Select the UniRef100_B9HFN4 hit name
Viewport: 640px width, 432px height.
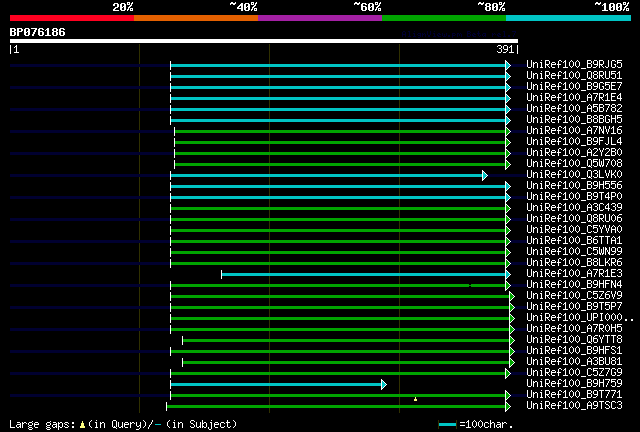[574, 285]
